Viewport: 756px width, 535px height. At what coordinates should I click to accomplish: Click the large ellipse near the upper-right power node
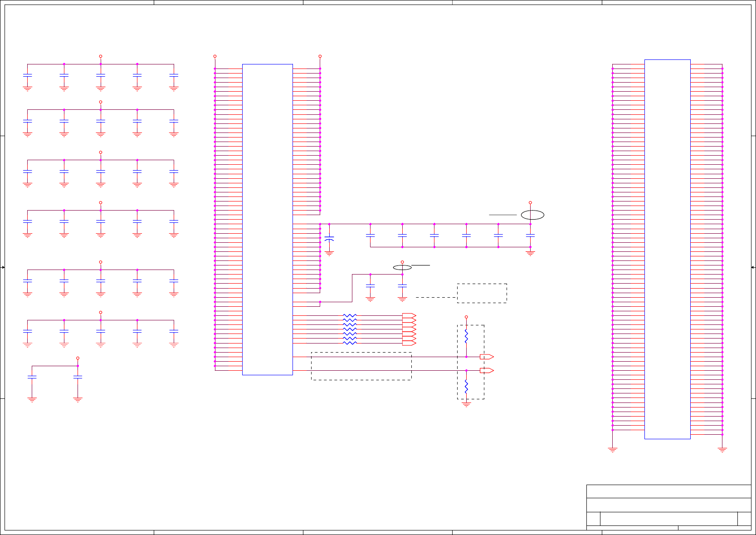coord(532,215)
